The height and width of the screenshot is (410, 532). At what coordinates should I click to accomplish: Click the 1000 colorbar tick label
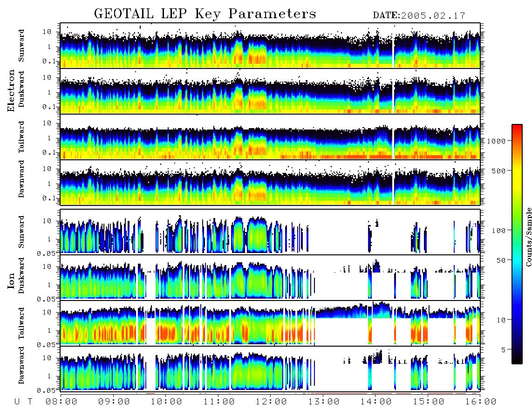click(497, 141)
